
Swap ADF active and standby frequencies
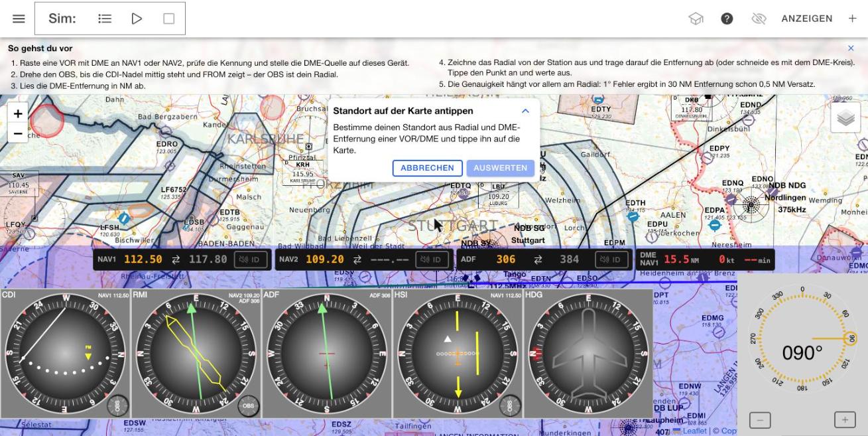click(538, 259)
